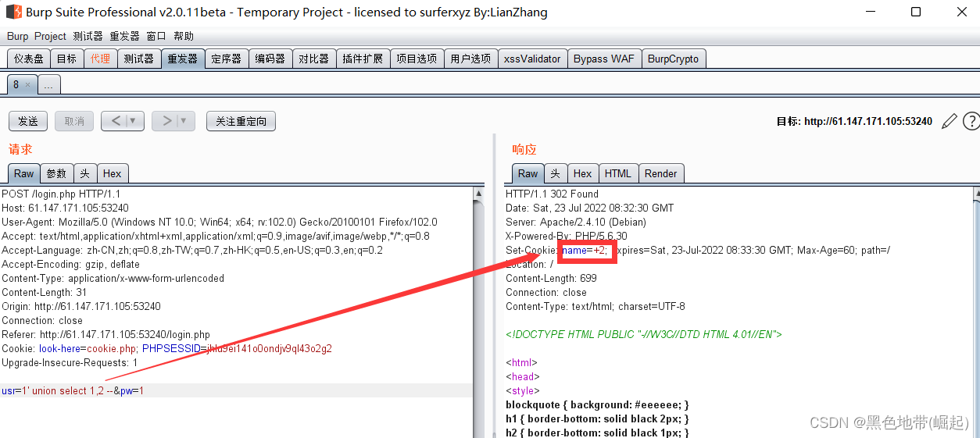
Task: Close repeater tab 8 with its x
Action: [x=27, y=84]
